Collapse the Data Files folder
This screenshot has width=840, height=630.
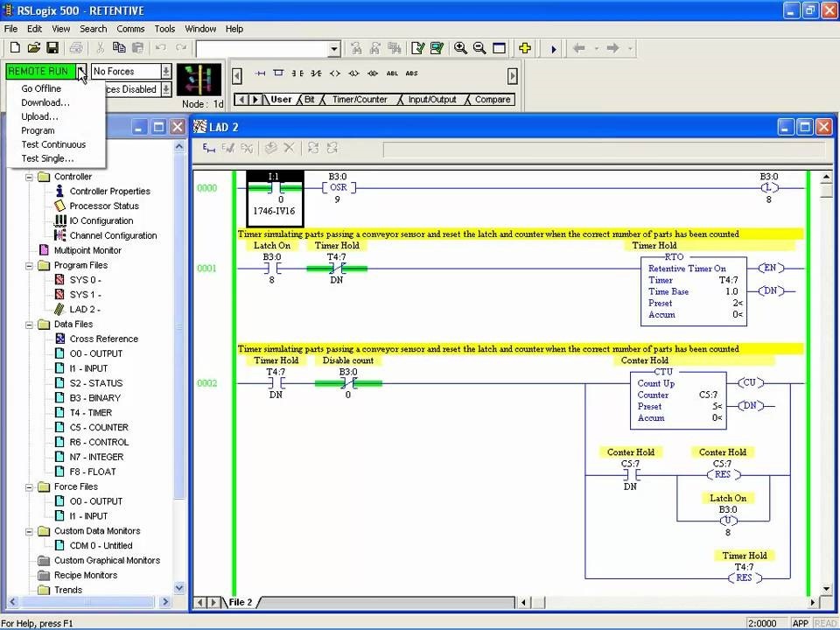click(30, 324)
